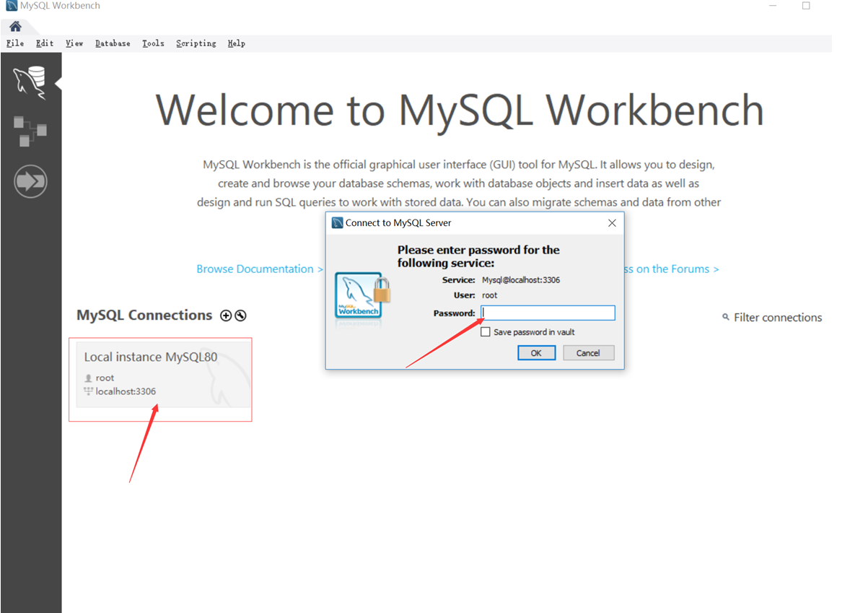Click the root user icon on connection tile

[88, 378]
